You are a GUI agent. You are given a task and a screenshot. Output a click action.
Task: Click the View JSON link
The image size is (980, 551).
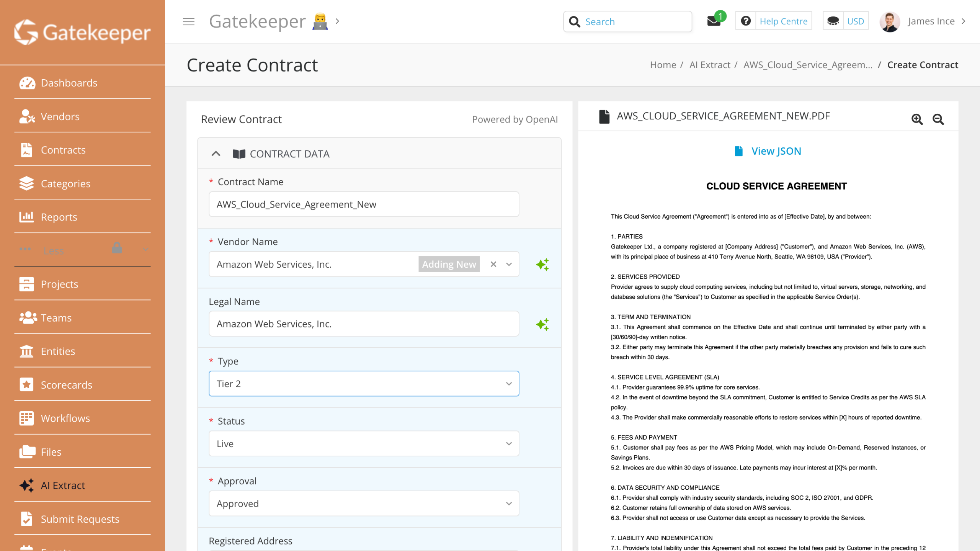(x=776, y=151)
